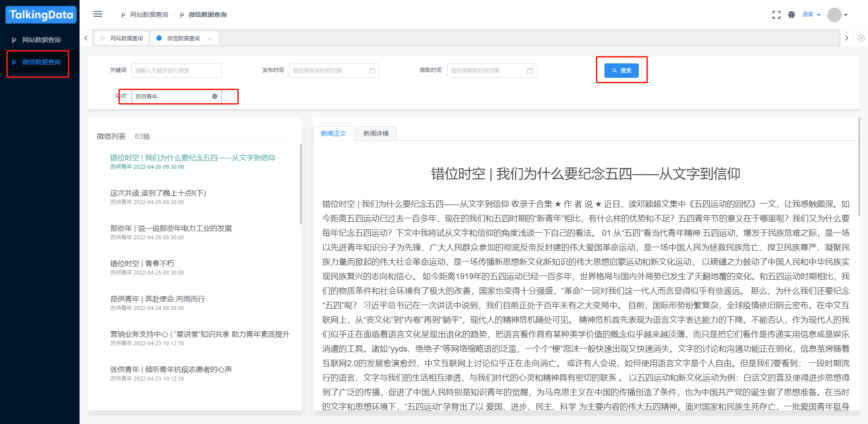Click the 网站数据查询 breadcrumb link

(149, 14)
